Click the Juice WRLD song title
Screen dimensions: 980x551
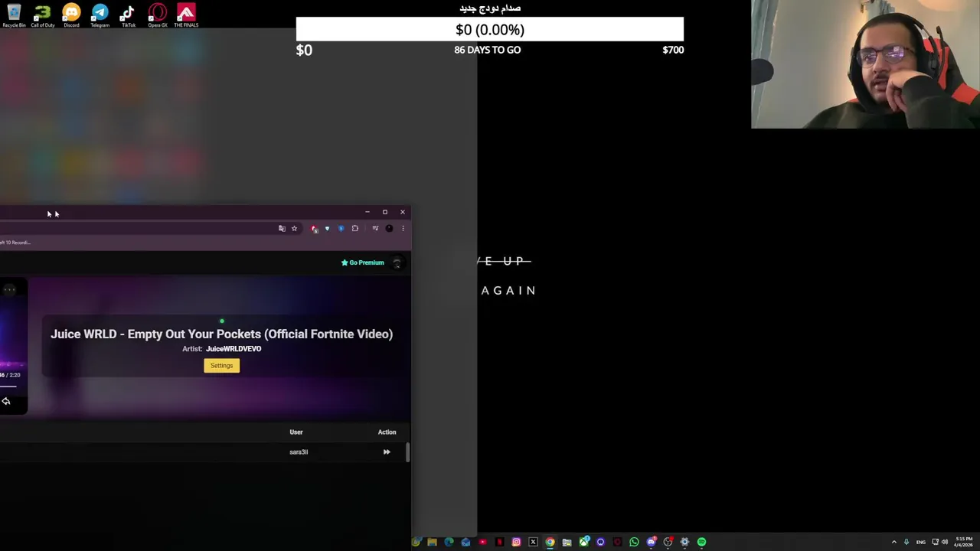tap(221, 334)
